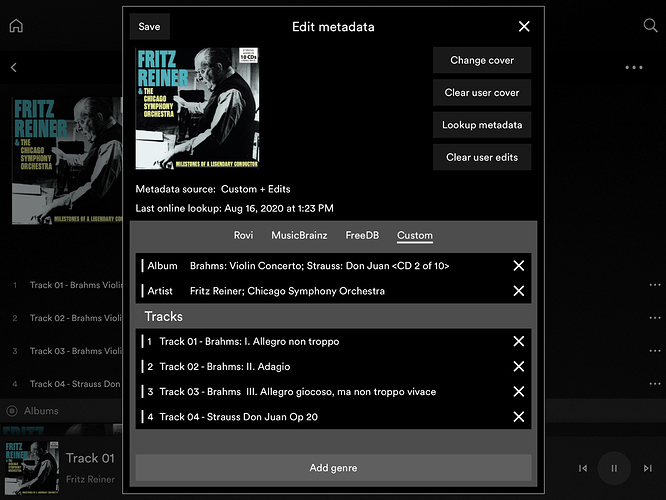Edit the Artist name field
Viewport: 666px width, 500px height.
click(287, 291)
